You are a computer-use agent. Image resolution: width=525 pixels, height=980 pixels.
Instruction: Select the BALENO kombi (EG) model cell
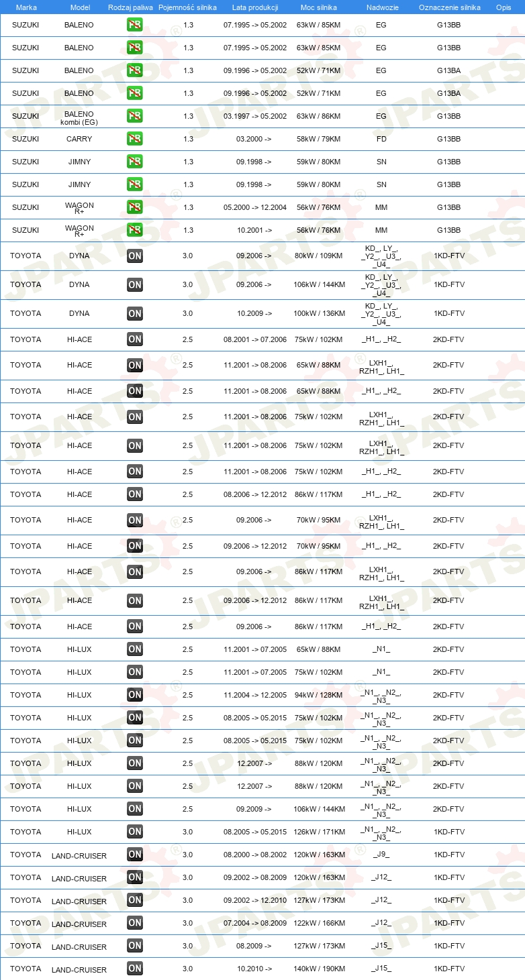pyautogui.click(x=79, y=117)
